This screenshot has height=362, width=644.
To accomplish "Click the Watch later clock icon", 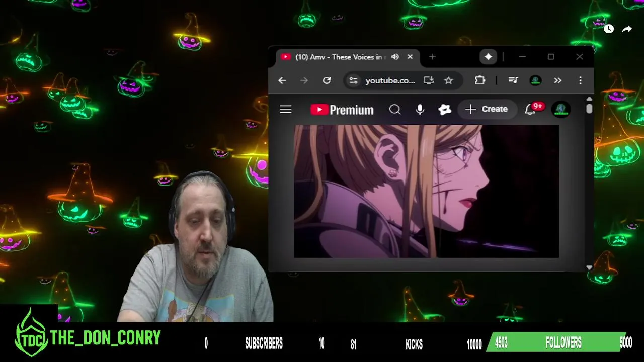I will coord(609,29).
